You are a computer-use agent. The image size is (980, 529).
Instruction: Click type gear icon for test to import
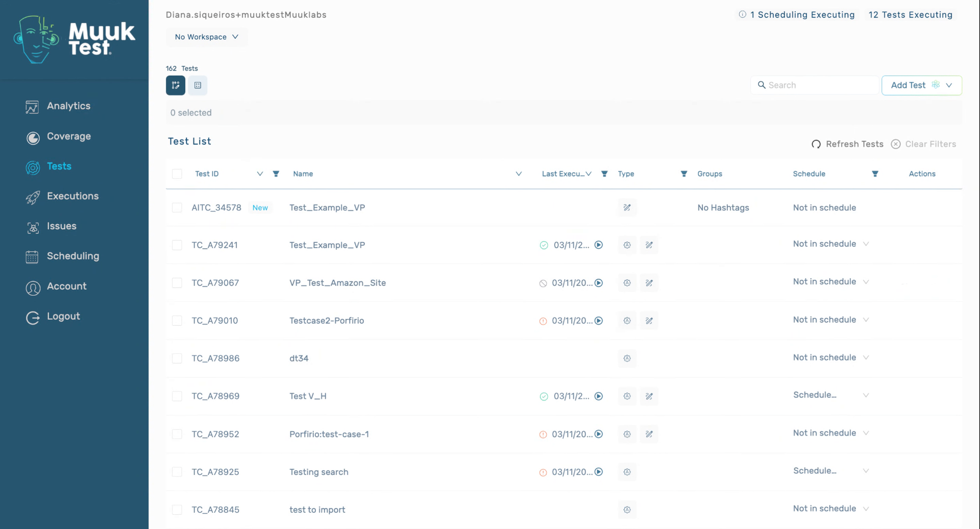click(x=627, y=510)
